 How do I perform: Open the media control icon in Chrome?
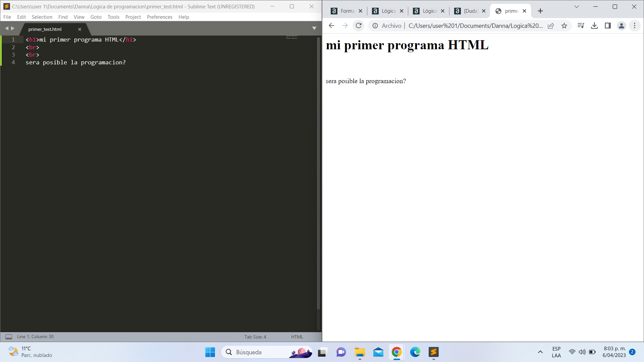[581, 26]
